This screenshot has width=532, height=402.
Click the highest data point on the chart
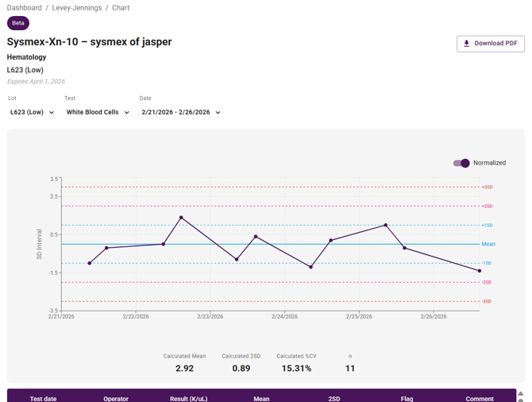click(x=181, y=218)
